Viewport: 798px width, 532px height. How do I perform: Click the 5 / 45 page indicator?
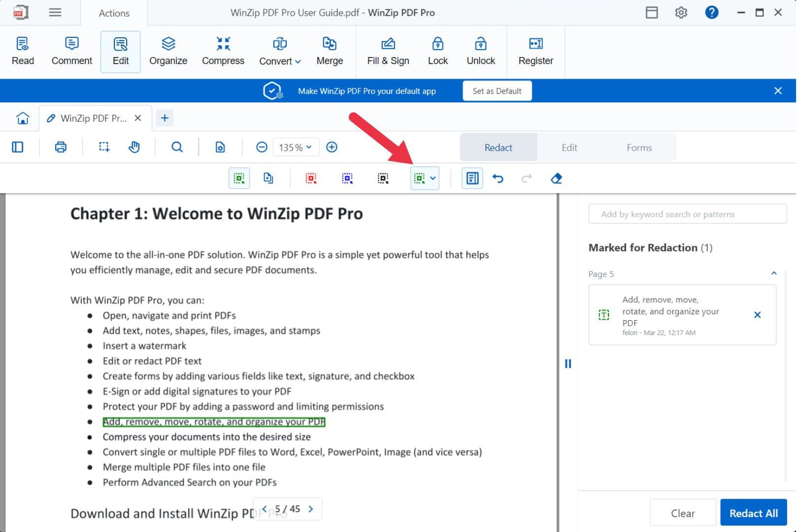tap(288, 509)
